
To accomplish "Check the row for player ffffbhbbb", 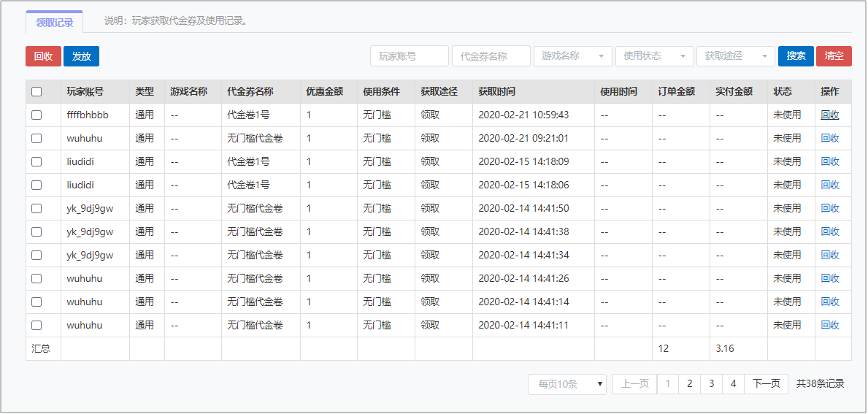I will click(37, 115).
